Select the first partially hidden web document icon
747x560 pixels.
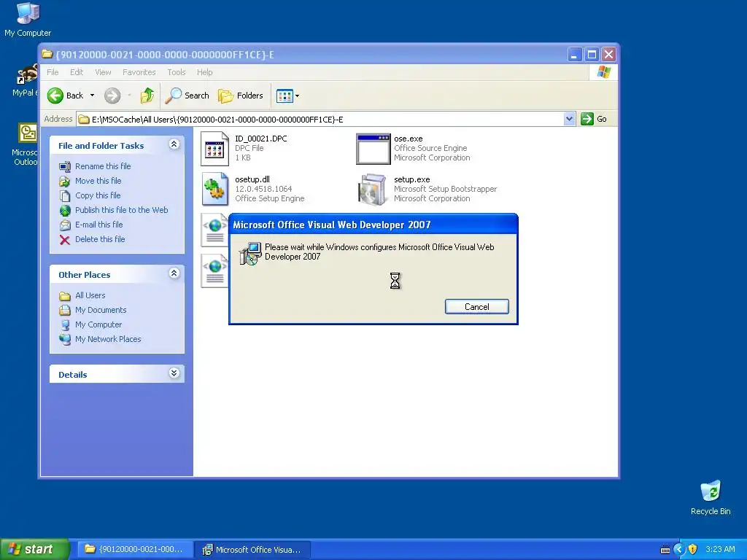pyautogui.click(x=214, y=230)
